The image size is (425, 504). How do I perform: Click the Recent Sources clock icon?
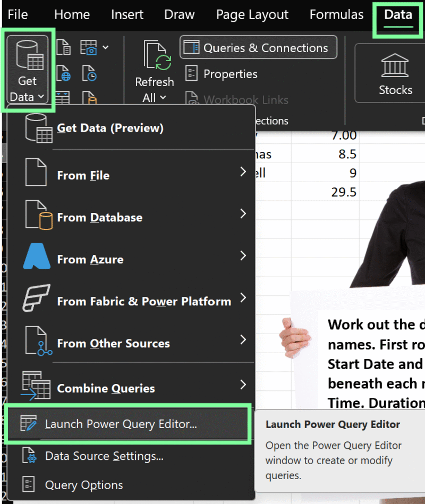(88, 73)
